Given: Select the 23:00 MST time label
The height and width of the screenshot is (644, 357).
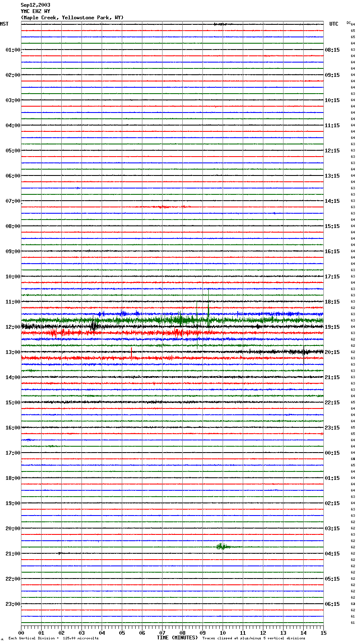Looking at the screenshot, I should 13,604.
